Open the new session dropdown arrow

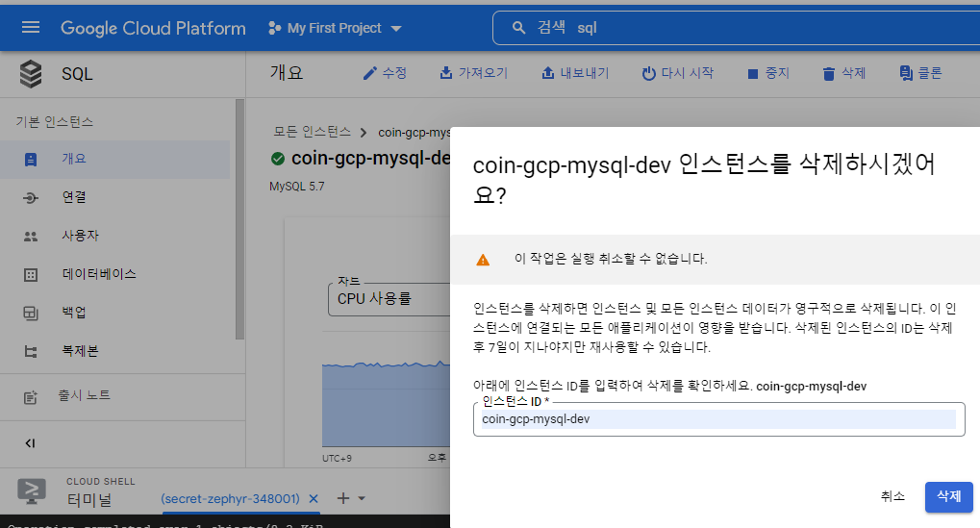pos(362,498)
